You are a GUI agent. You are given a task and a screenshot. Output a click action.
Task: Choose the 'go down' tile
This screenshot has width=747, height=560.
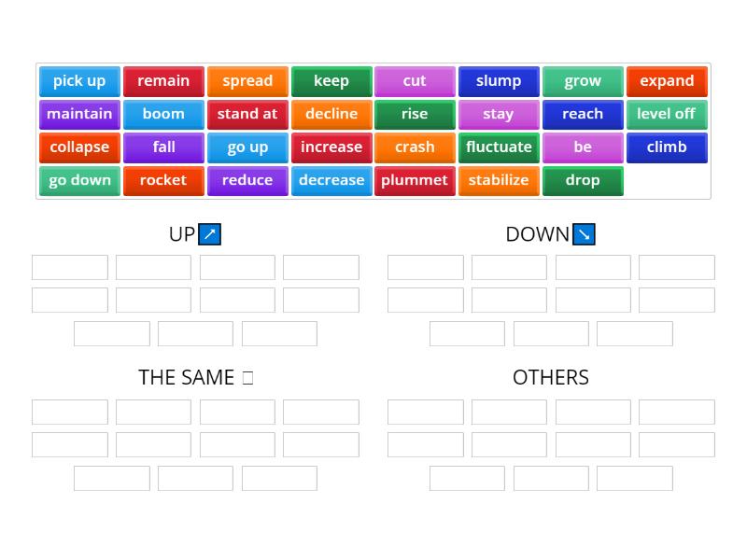tap(79, 180)
